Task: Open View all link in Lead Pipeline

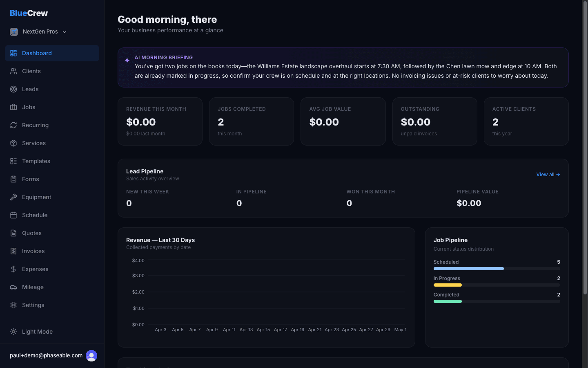Action: pos(548,175)
